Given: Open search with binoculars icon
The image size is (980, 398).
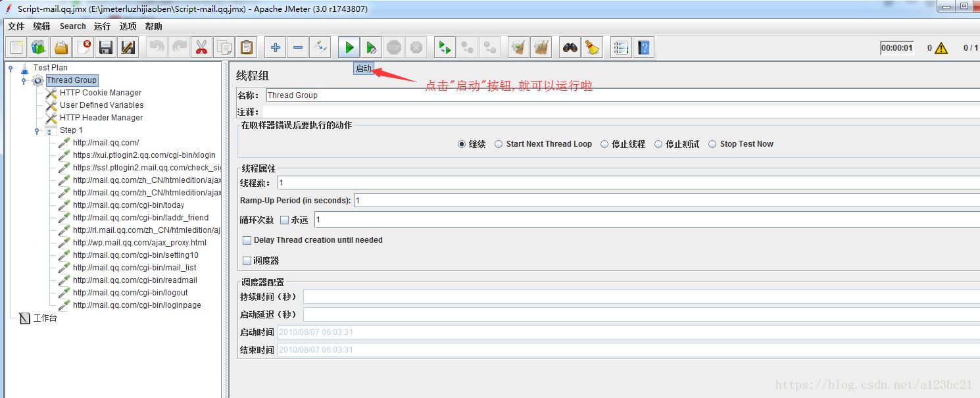Looking at the screenshot, I should [x=570, y=47].
